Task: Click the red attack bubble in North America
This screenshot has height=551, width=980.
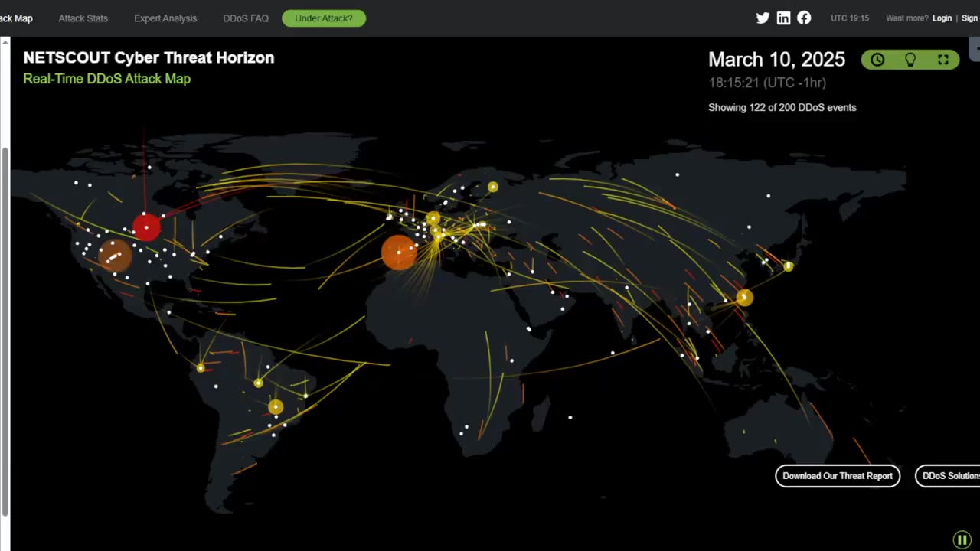Action: point(146,227)
